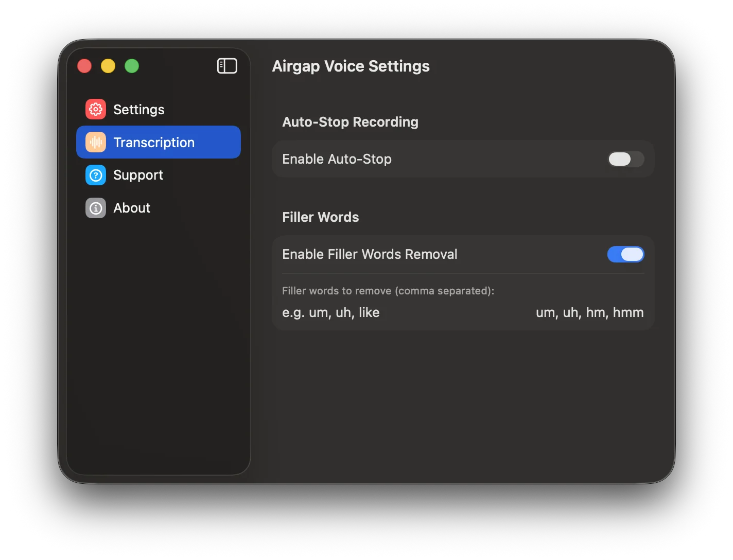Click the Filler Words section header
This screenshot has height=560, width=733.
pos(320,217)
